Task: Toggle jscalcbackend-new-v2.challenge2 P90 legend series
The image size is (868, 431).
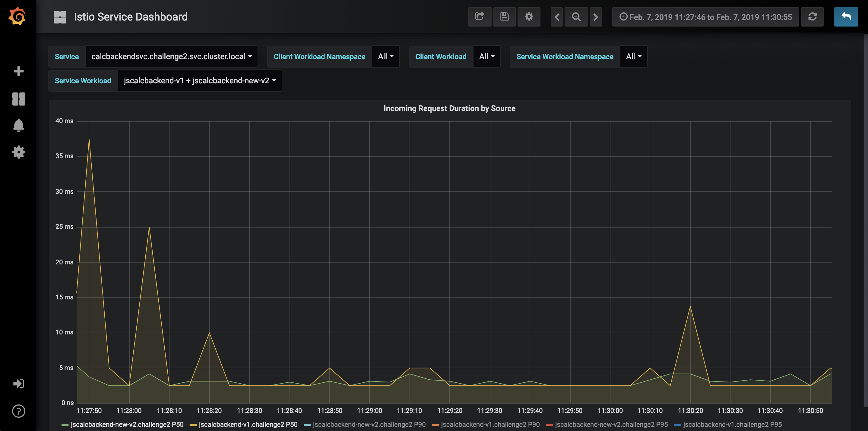Action: coord(369,425)
